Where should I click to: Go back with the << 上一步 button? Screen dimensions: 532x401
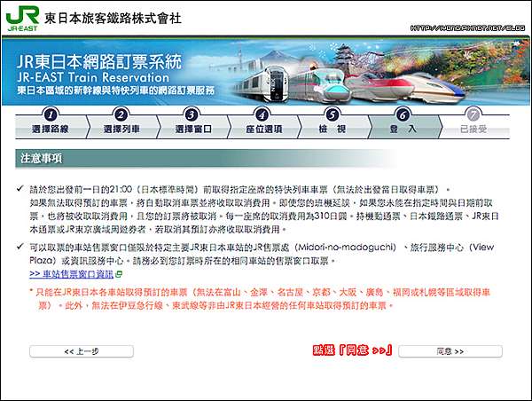(82, 351)
